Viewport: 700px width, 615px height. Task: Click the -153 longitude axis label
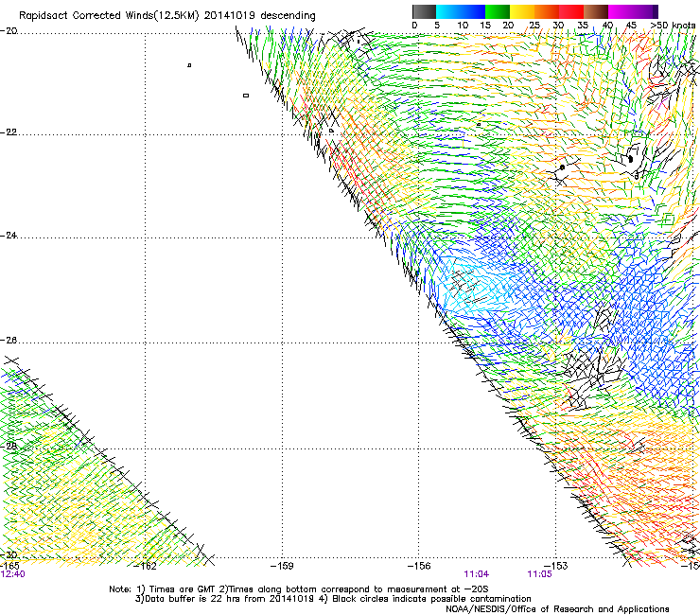[556, 566]
